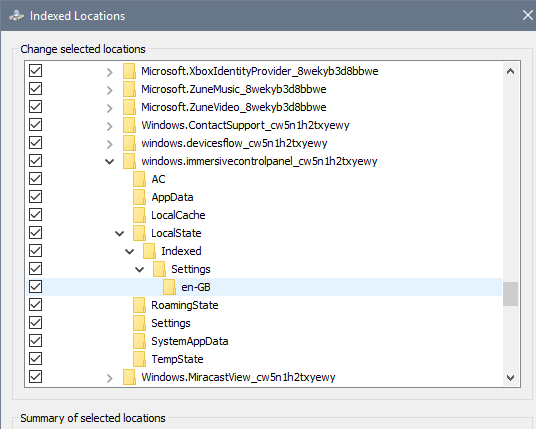Click the Indexed folder icon
The image size is (536, 429).
[x=149, y=251]
